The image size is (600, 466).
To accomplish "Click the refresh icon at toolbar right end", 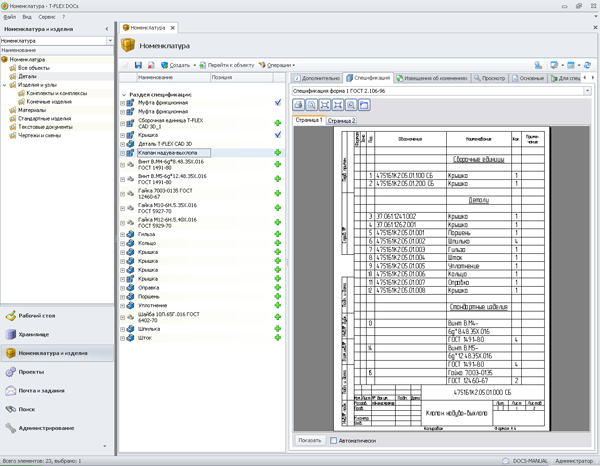I will (587, 65).
